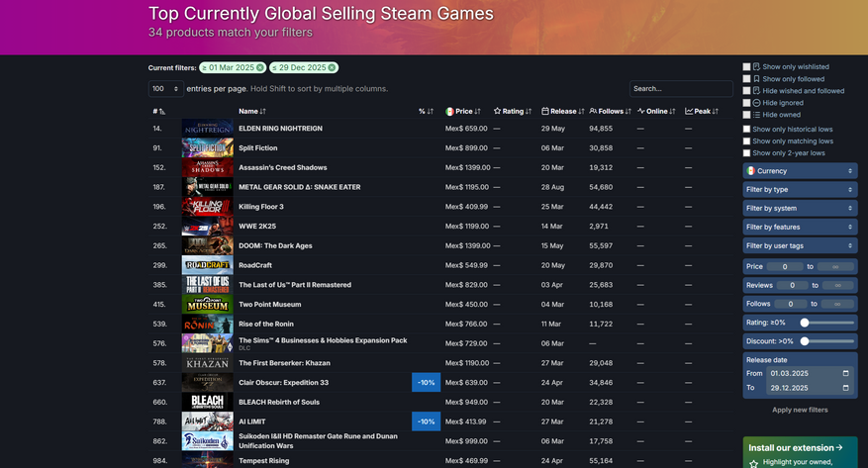
Task: Sort by the Rating star column
Action: 513,111
